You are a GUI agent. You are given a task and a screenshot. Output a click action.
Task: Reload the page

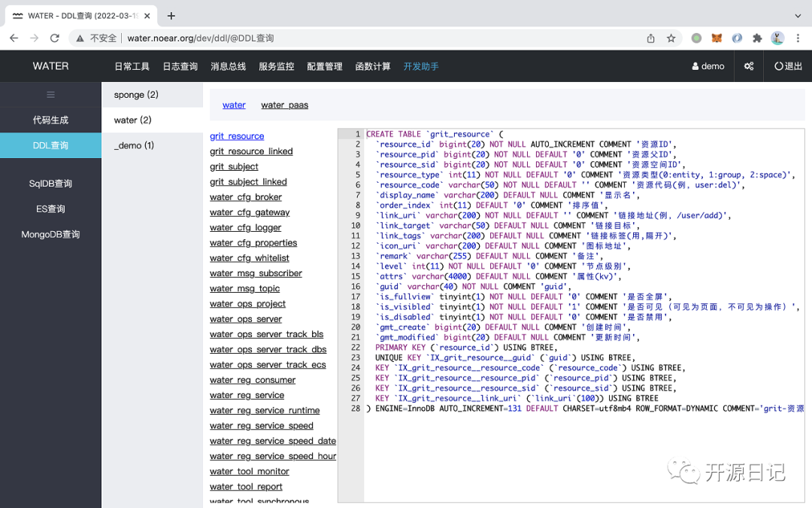[54, 38]
